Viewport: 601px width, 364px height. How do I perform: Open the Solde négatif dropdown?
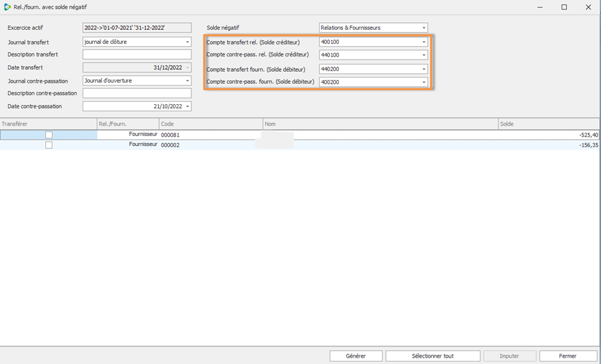424,28
